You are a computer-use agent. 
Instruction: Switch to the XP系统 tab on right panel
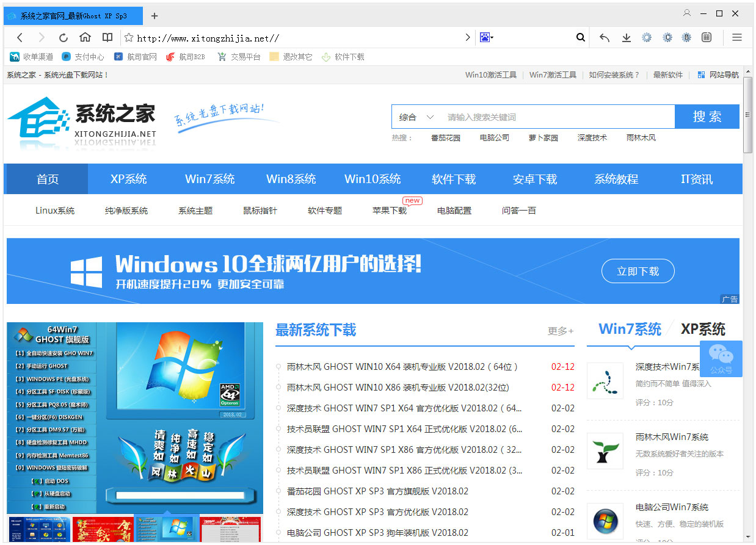[x=703, y=330]
